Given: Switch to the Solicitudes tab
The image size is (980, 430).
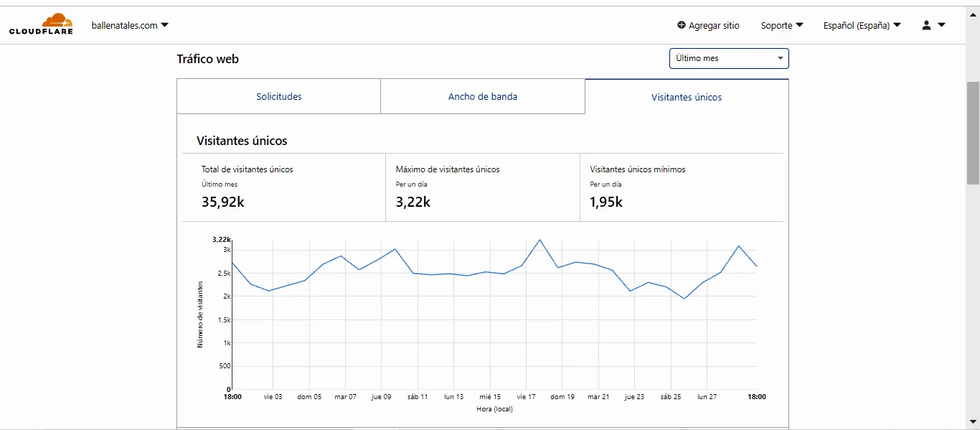Looking at the screenshot, I should click(x=279, y=96).
